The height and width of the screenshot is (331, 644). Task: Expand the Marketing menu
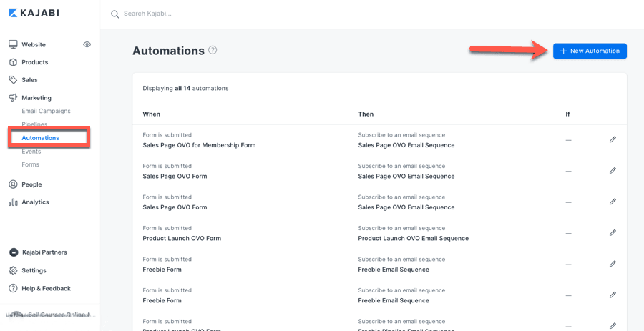click(36, 98)
